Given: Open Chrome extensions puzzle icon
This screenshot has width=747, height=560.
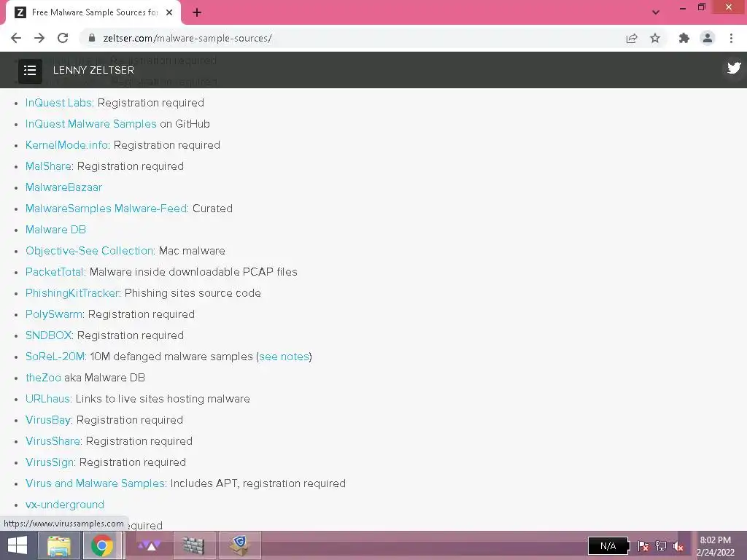Looking at the screenshot, I should click(x=684, y=38).
